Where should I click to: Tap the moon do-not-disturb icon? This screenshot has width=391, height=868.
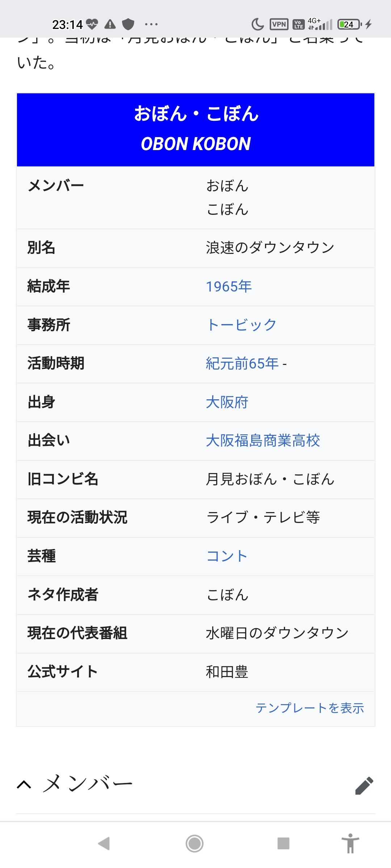coord(257,24)
